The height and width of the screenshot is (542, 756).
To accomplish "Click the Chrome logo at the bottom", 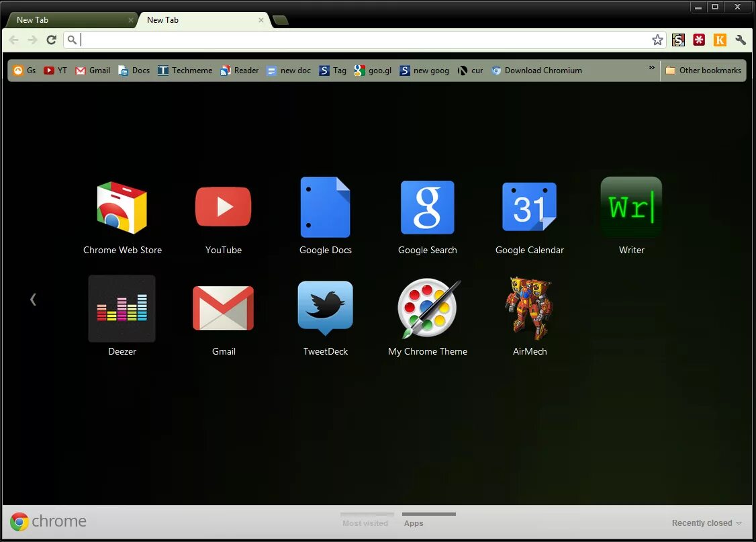I will tap(48, 521).
